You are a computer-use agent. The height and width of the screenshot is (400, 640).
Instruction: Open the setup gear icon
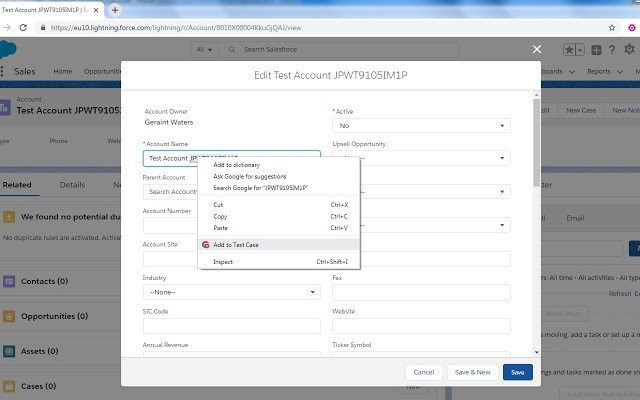(629, 49)
